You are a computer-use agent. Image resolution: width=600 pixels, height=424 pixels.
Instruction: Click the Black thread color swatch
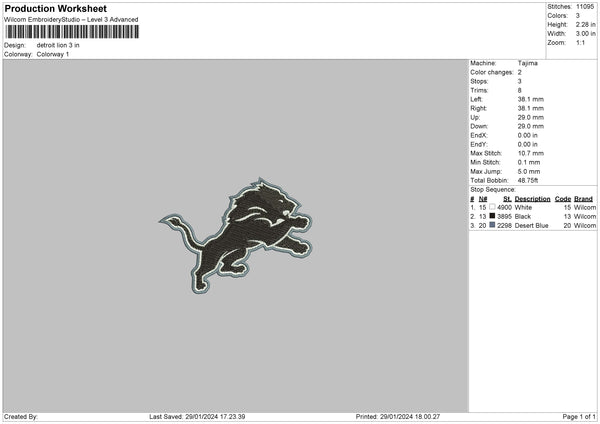pos(492,216)
